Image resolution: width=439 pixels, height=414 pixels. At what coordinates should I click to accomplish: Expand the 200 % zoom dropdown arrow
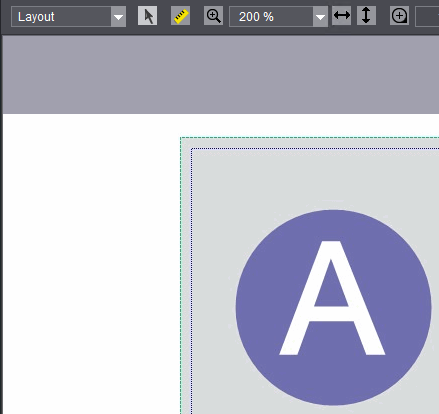pos(320,17)
